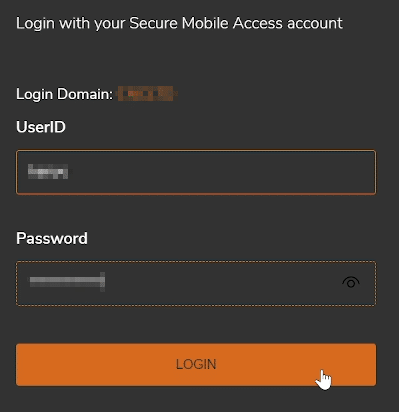Select the orange-bordered UserID text box
This screenshot has height=412, width=399.
pyautogui.click(x=196, y=172)
